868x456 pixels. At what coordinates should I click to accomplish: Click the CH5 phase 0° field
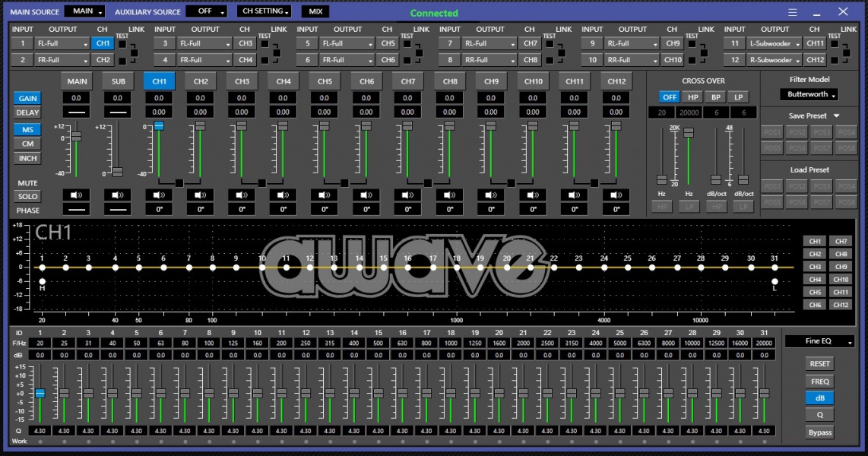pos(325,209)
